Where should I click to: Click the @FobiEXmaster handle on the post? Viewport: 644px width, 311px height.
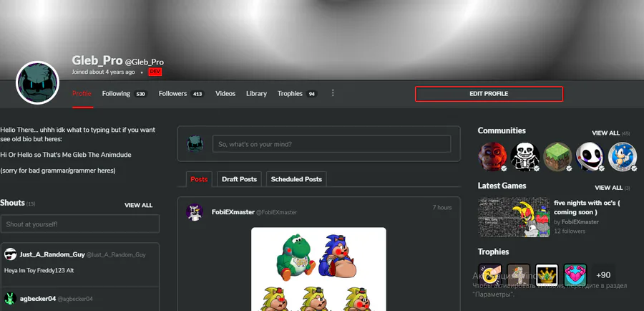pos(276,212)
